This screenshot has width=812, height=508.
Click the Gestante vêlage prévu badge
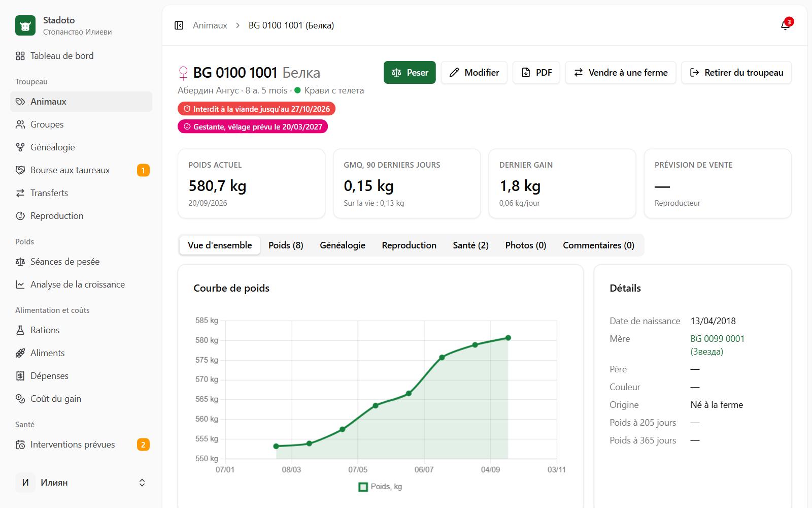click(253, 126)
